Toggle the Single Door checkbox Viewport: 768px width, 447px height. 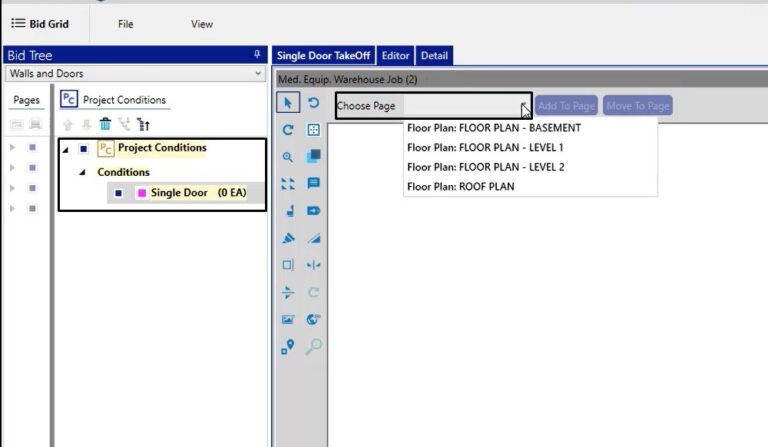click(118, 193)
